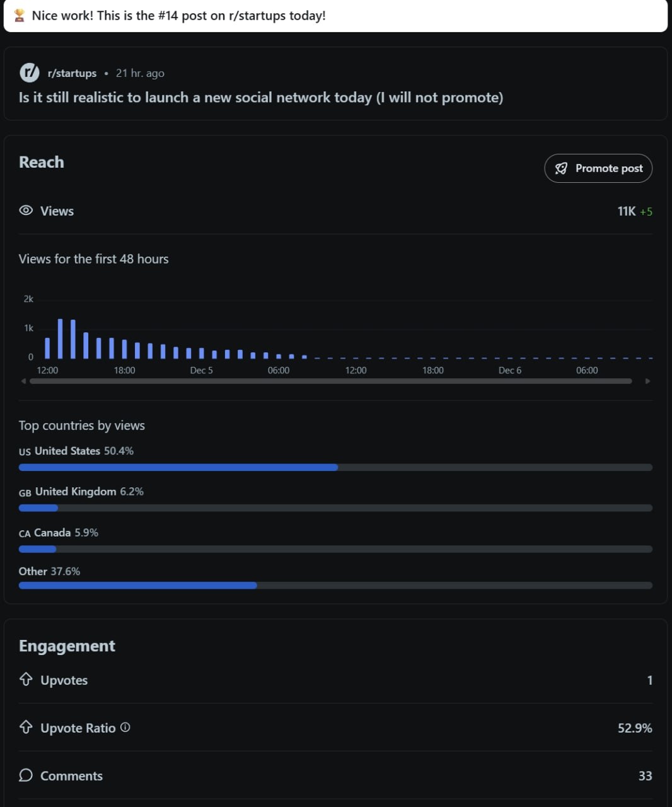Click the Other countries views bar
672x807 pixels.
335,586
